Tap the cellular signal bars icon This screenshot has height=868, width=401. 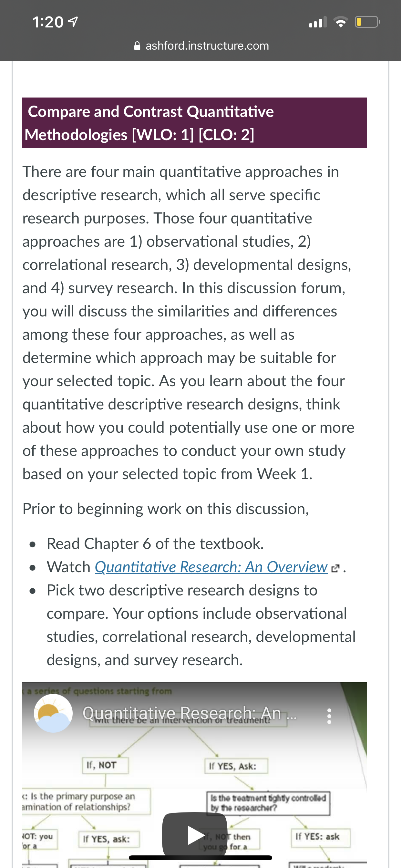(x=318, y=22)
